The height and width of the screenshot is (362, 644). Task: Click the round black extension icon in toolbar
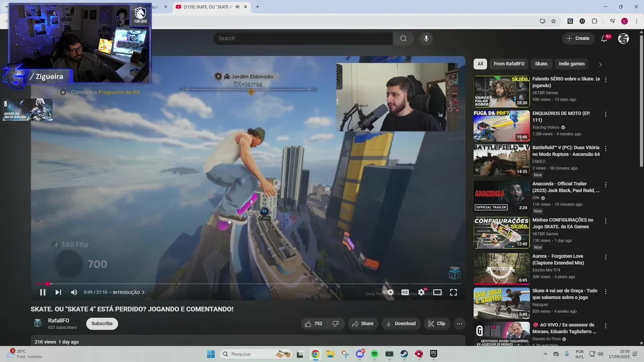582,21
